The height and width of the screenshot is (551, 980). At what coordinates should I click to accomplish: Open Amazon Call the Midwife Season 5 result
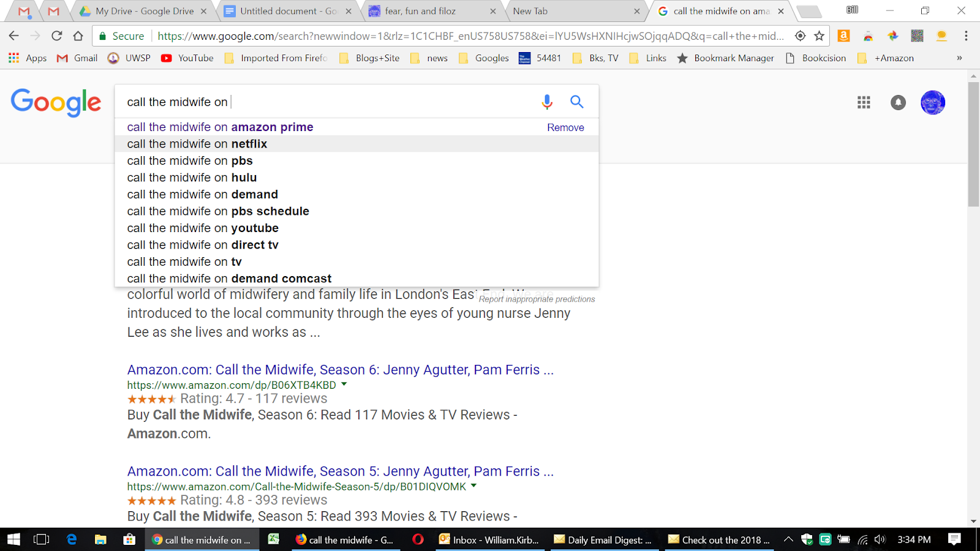pos(340,471)
